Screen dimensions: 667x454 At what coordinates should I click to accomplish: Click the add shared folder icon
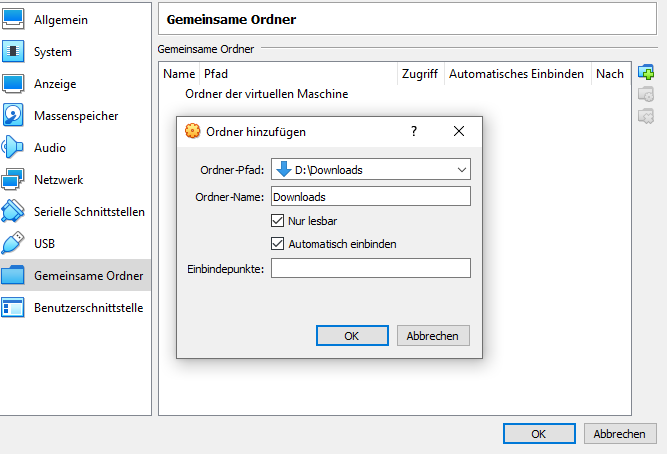click(646, 73)
